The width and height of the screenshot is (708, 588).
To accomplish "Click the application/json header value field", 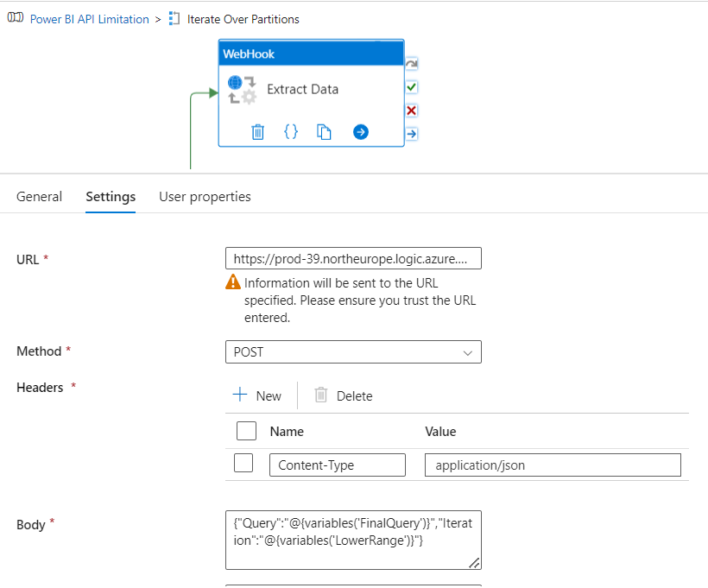I will 553,465.
